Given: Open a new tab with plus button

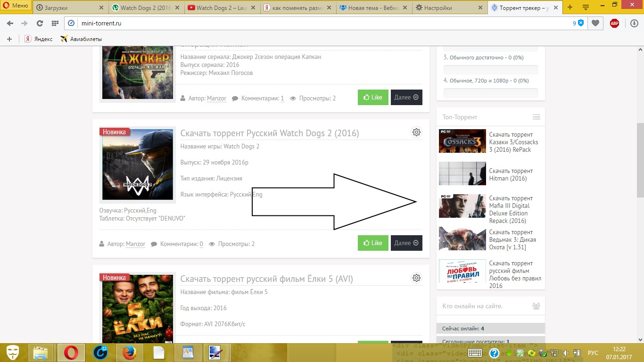Looking at the screenshot, I should 570,7.
